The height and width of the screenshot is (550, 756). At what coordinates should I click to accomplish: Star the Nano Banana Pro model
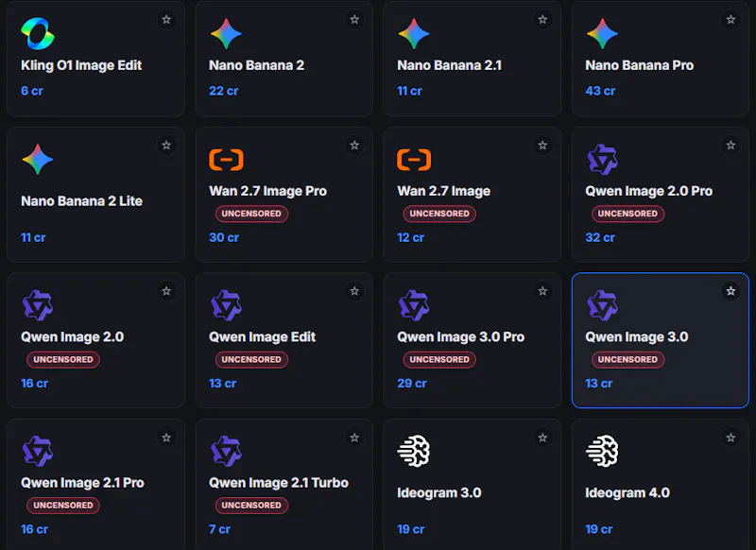coord(730,19)
